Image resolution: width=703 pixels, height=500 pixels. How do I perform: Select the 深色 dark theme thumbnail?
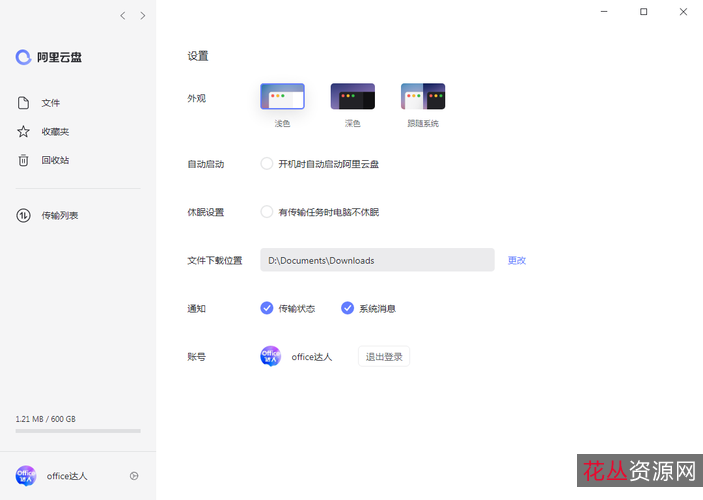[353, 96]
